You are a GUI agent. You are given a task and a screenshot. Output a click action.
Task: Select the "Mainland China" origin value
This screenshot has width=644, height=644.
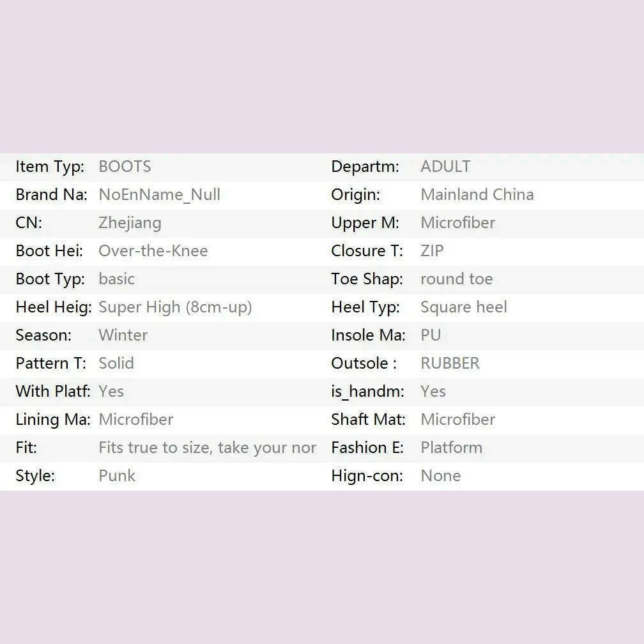pyautogui.click(x=477, y=195)
